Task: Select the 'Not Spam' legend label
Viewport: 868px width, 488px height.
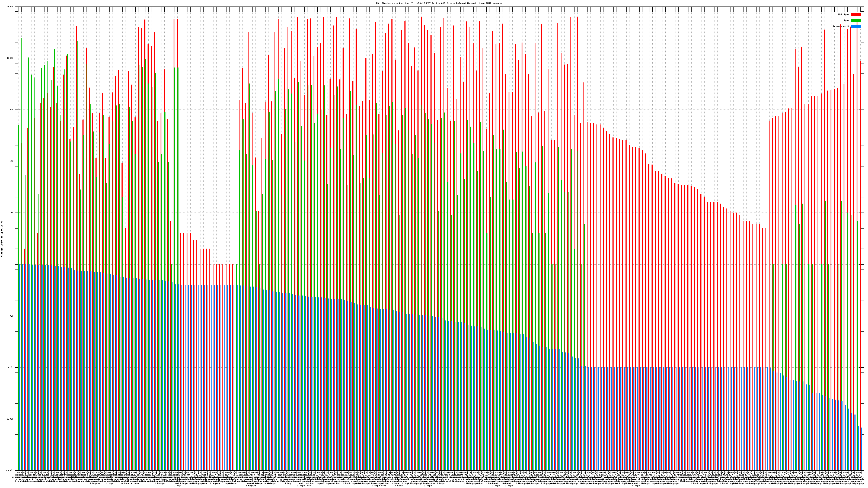Action: (844, 14)
